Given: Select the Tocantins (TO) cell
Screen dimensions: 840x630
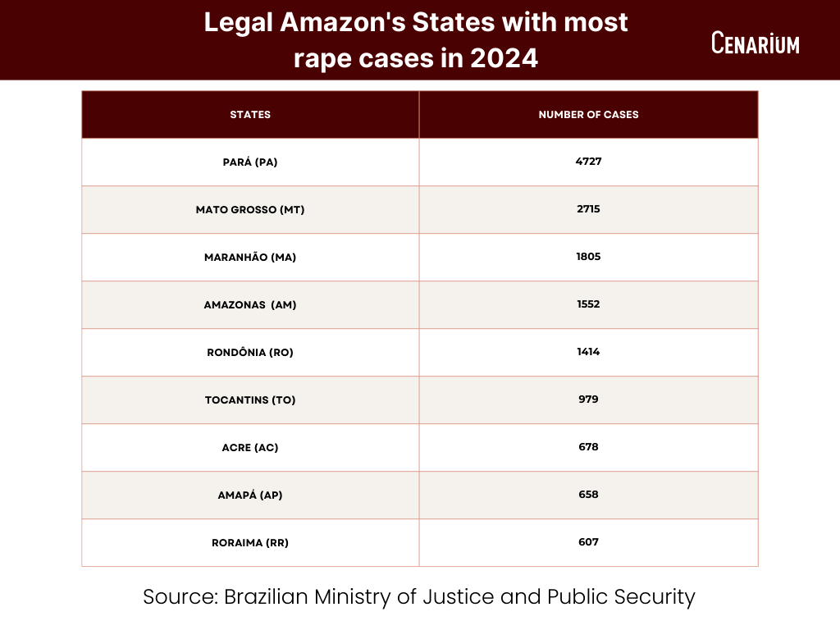Looking at the screenshot, I should pyautogui.click(x=250, y=400).
